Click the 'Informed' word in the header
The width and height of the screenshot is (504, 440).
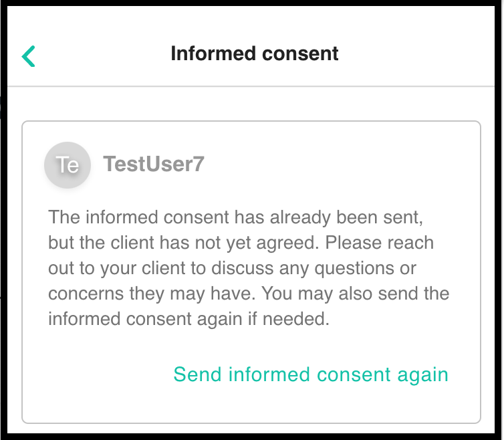pyautogui.click(x=213, y=53)
